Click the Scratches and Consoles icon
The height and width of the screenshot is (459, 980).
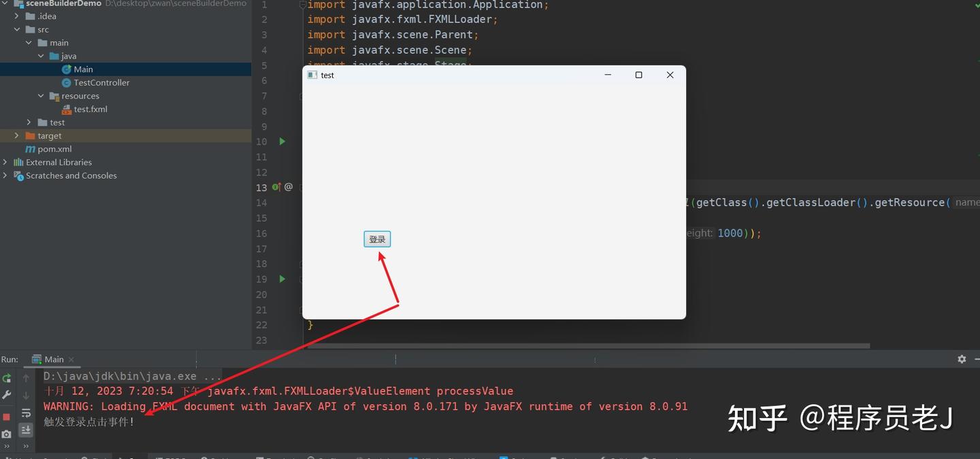18,175
